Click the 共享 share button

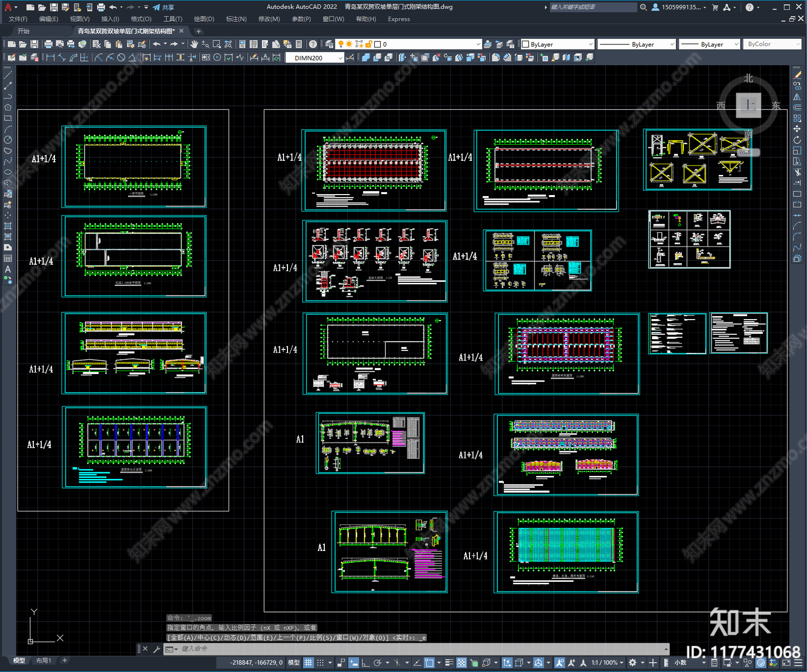[163, 7]
